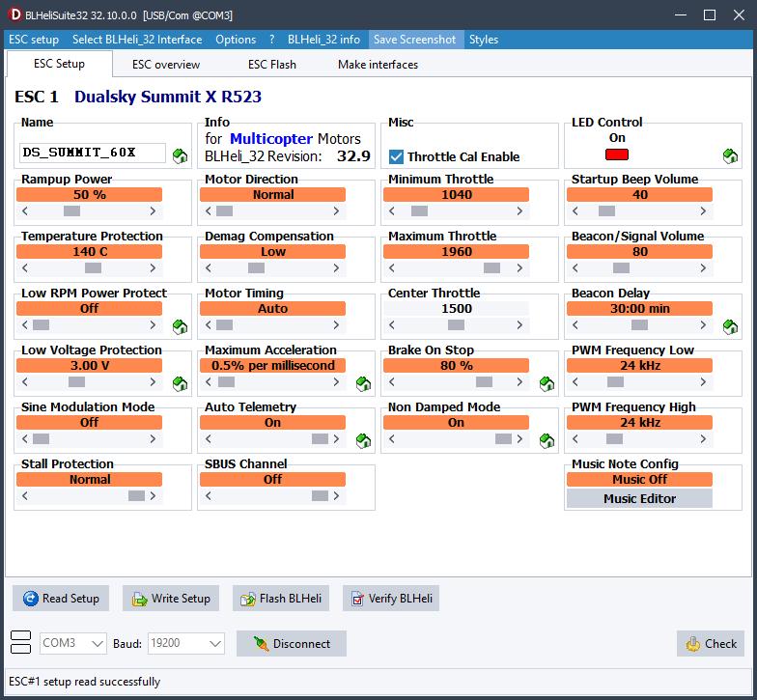Decrease Startup Beep Volume left arrow
The height and width of the screenshot is (700, 757).
point(575,210)
